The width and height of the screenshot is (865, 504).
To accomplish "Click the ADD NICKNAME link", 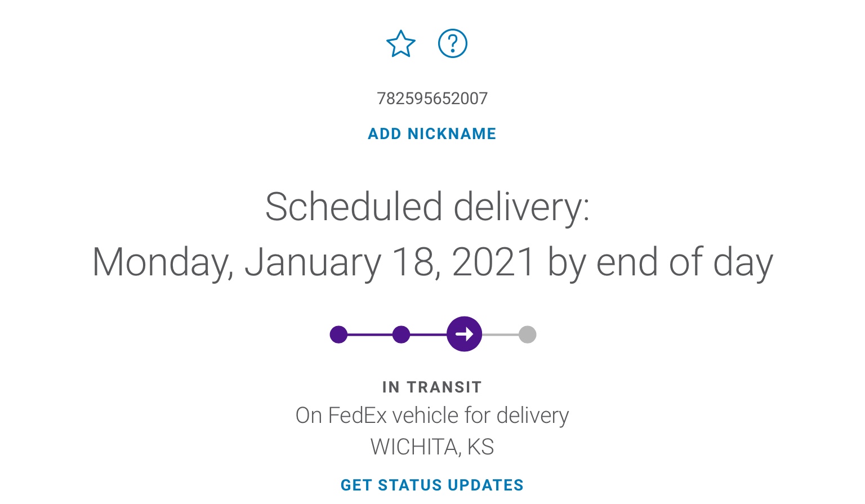I will pyautogui.click(x=432, y=134).
